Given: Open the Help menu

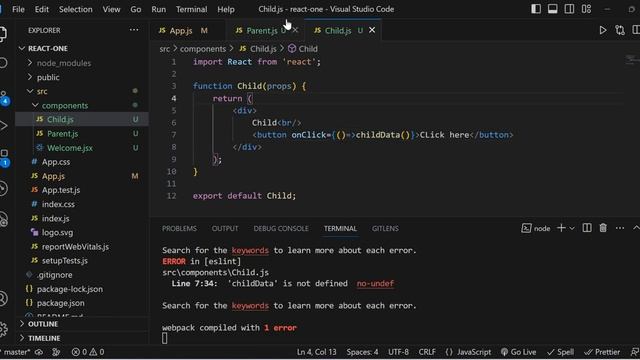Looking at the screenshot, I should tap(226, 9).
